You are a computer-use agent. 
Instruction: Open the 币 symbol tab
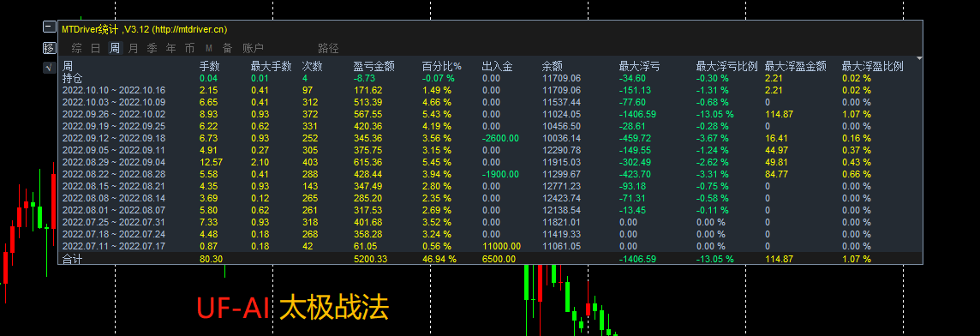[x=189, y=48]
